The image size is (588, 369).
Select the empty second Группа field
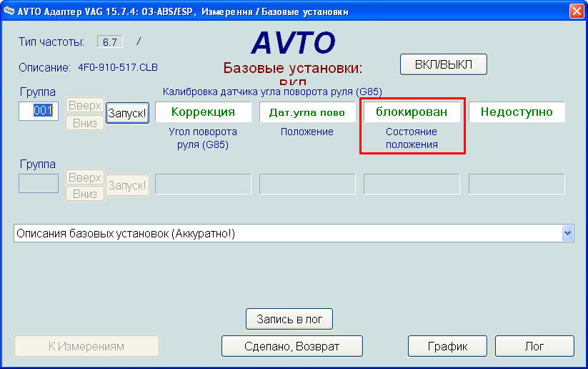[39, 183]
